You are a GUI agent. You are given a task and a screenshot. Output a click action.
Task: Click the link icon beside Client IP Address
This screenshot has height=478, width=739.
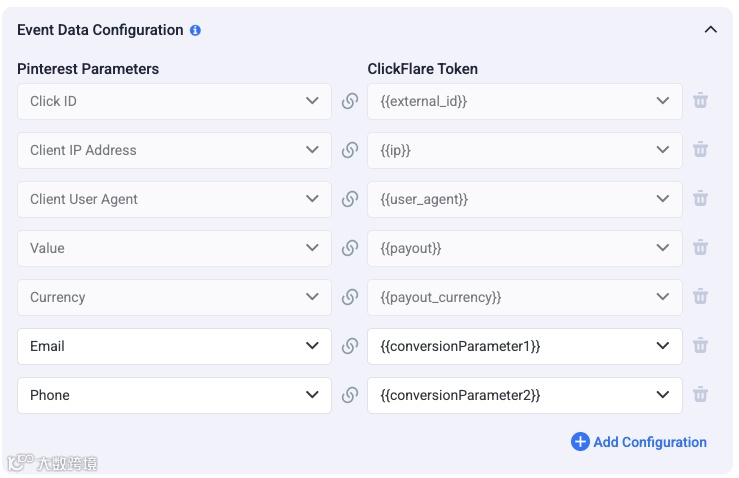[350, 150]
